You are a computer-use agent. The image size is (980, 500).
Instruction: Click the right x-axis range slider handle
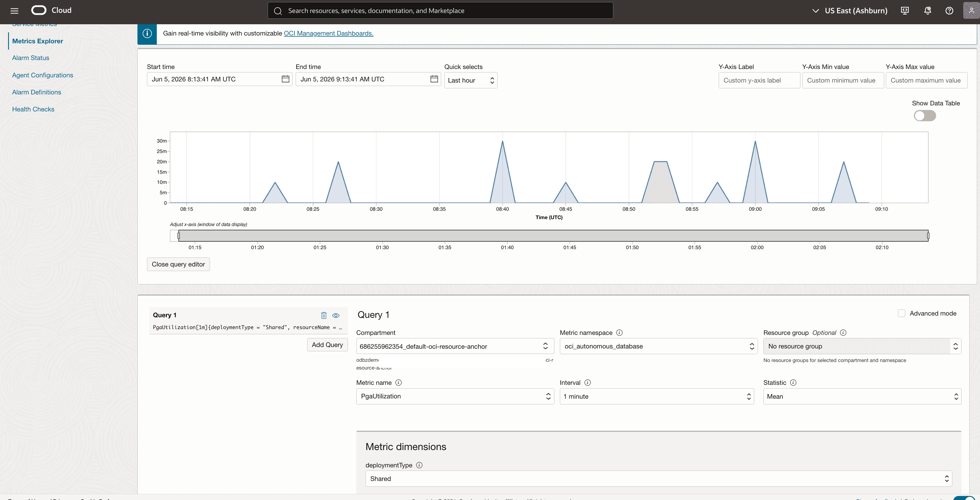[928, 236]
